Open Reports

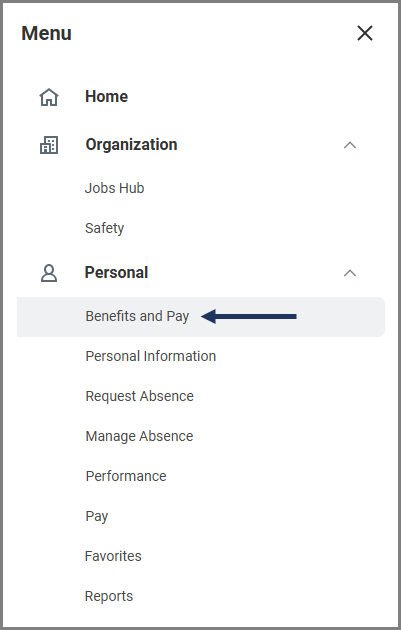click(109, 596)
